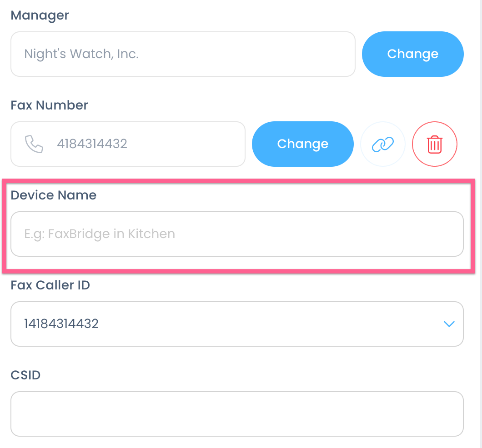Click the Change button beside Manager field
Screen dimensions: 482x448
[x=413, y=54]
